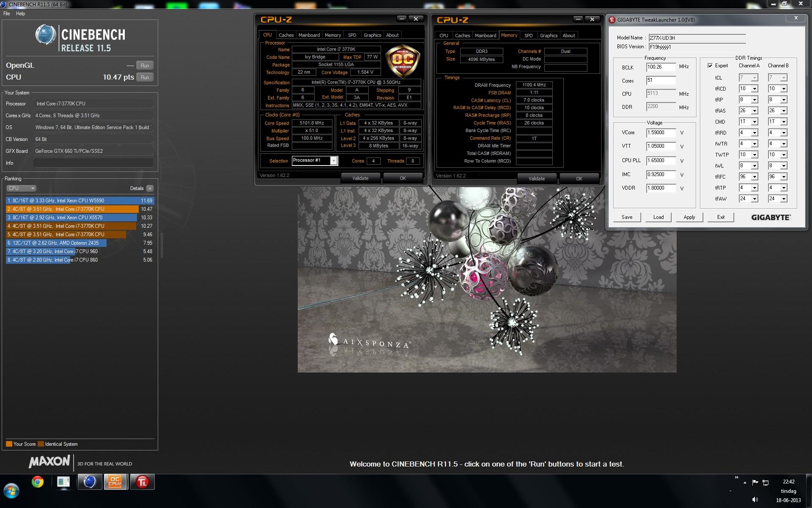
Task: Click the IMC voltage input field
Action: pyautogui.click(x=661, y=175)
